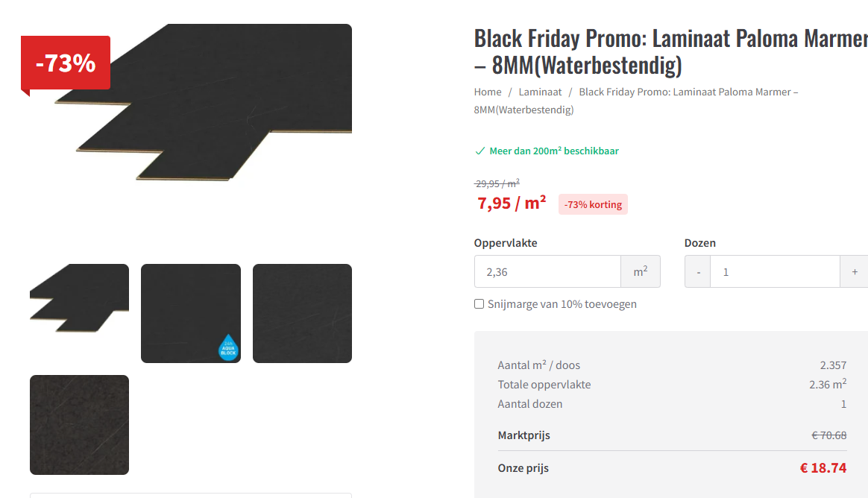Click the product title Laminaat Paloma Marmer
868x498 pixels.
(x=671, y=52)
